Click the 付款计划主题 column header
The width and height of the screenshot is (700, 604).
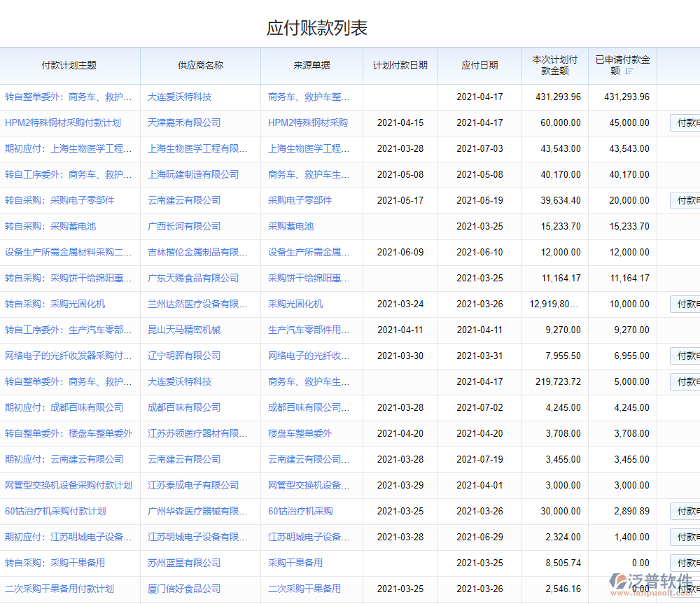click(69, 65)
